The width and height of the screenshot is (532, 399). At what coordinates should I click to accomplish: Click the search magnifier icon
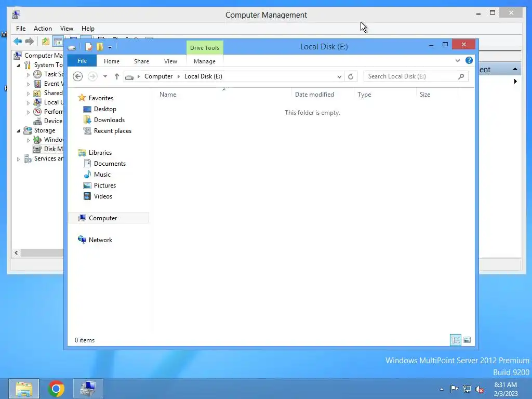(x=461, y=76)
